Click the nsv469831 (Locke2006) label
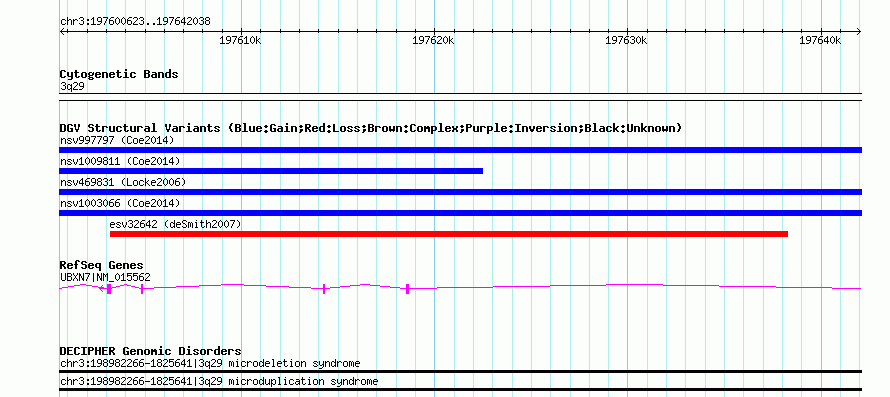 coord(123,182)
